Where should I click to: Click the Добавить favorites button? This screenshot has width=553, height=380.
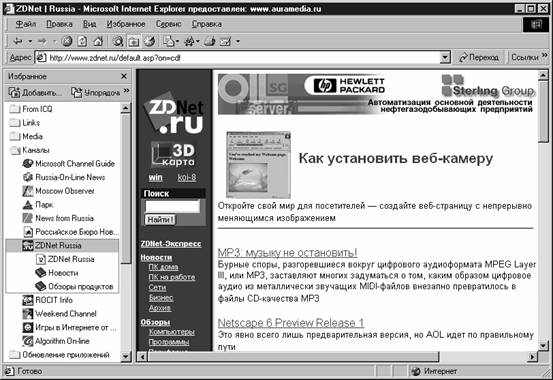click(35, 92)
